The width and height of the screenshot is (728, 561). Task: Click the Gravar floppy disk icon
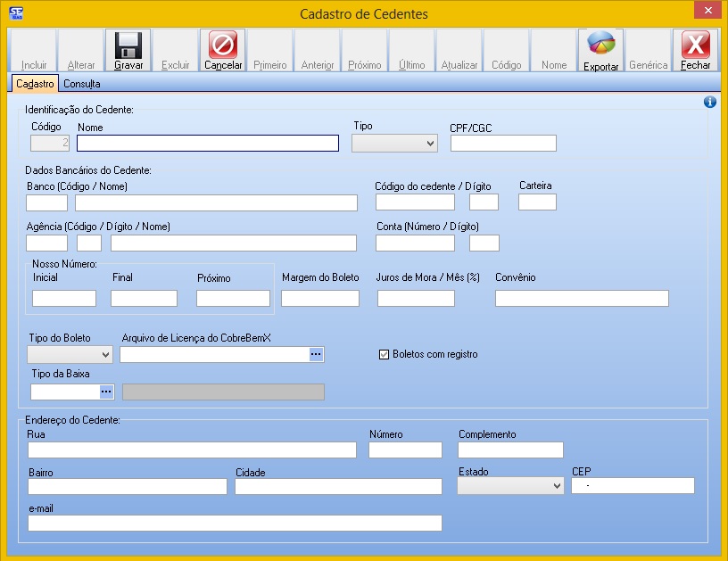tap(128, 45)
